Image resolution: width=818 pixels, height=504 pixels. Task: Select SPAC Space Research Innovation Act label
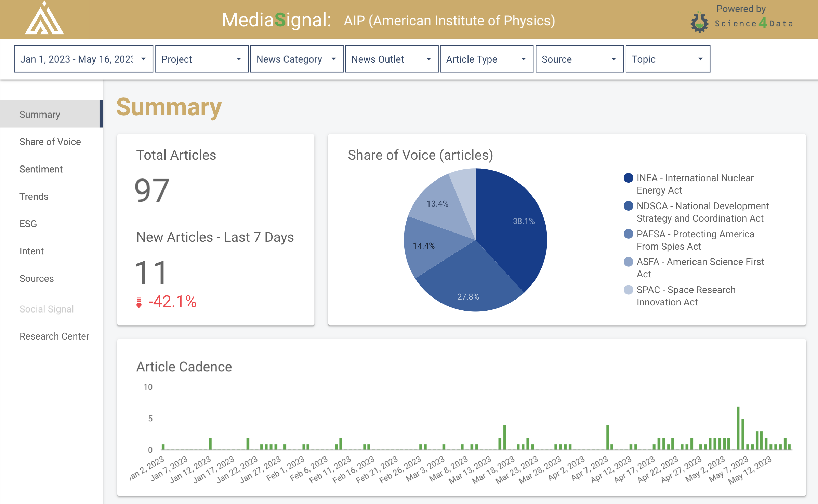[x=686, y=296]
